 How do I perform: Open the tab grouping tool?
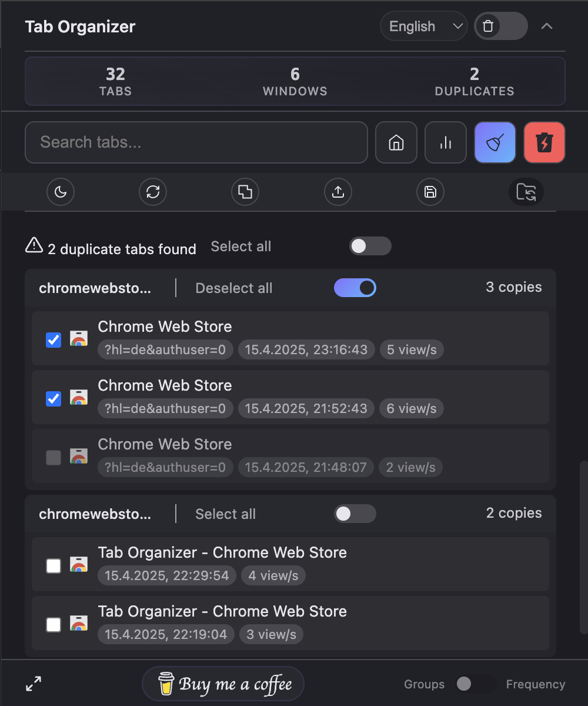245,192
